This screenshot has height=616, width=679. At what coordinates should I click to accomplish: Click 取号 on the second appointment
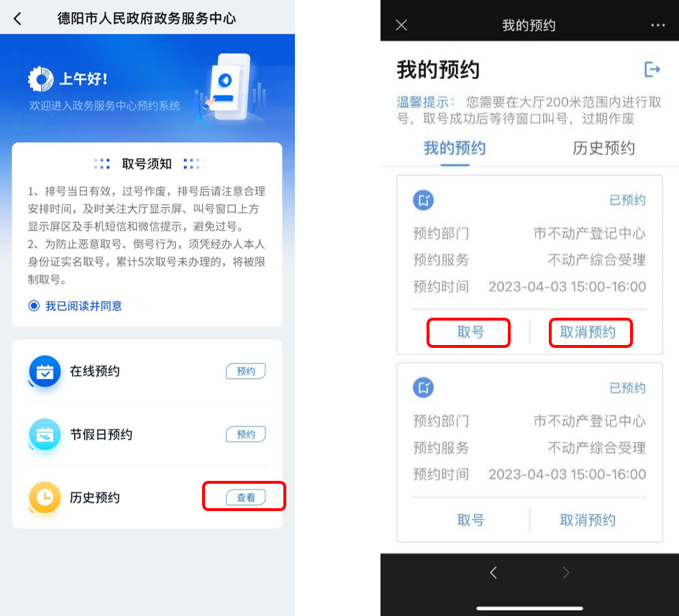coord(470,520)
